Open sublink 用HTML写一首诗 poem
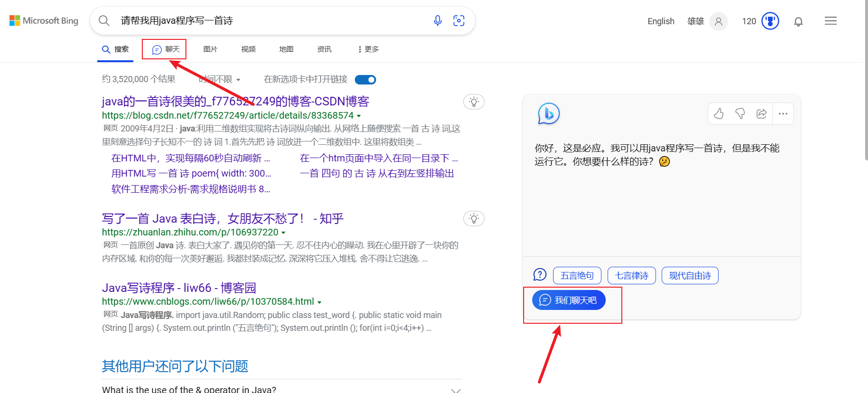 point(191,174)
